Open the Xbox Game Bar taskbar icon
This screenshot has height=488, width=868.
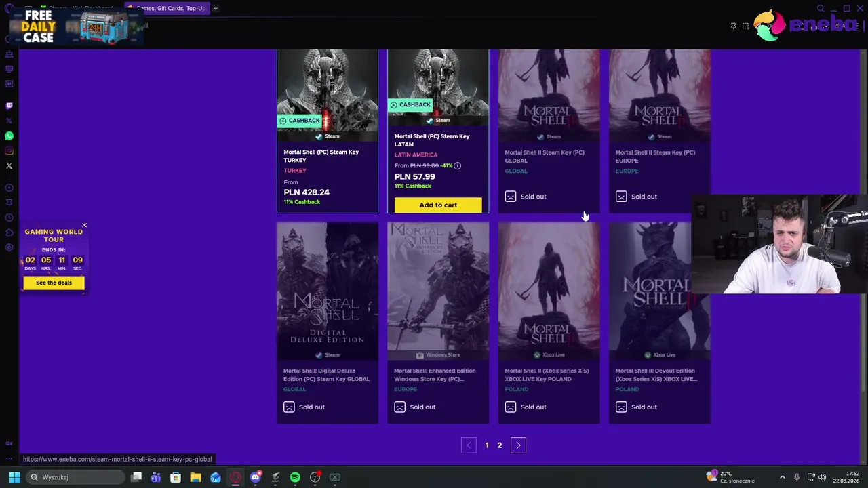click(x=334, y=477)
